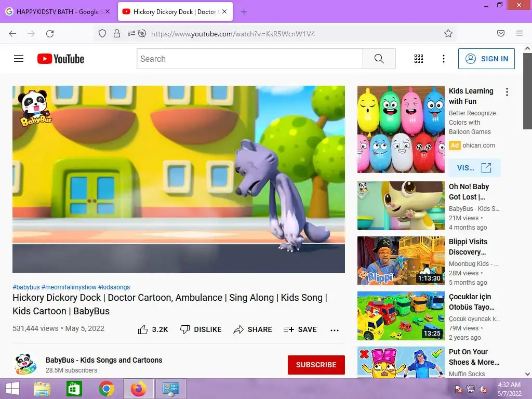Close the Hickory Dickory Dock tab
Image resolution: width=532 pixels, height=399 pixels.
pyautogui.click(x=224, y=11)
